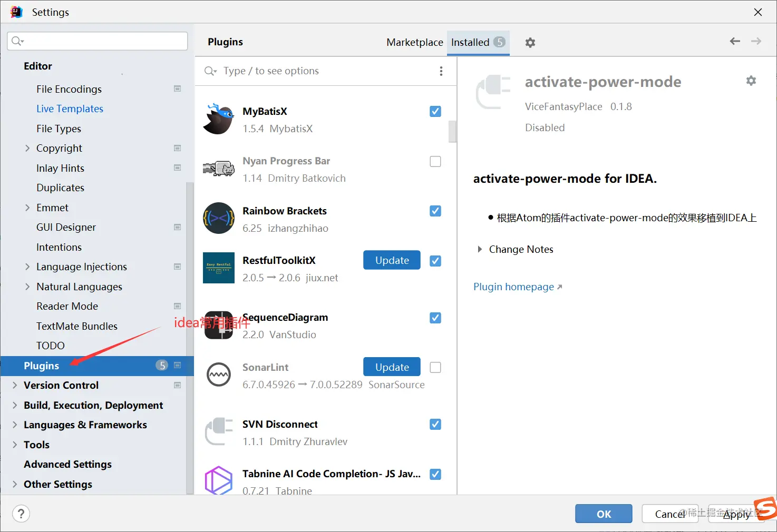This screenshot has width=777, height=532.
Task: Go back using the left arrow
Action: [x=735, y=41]
